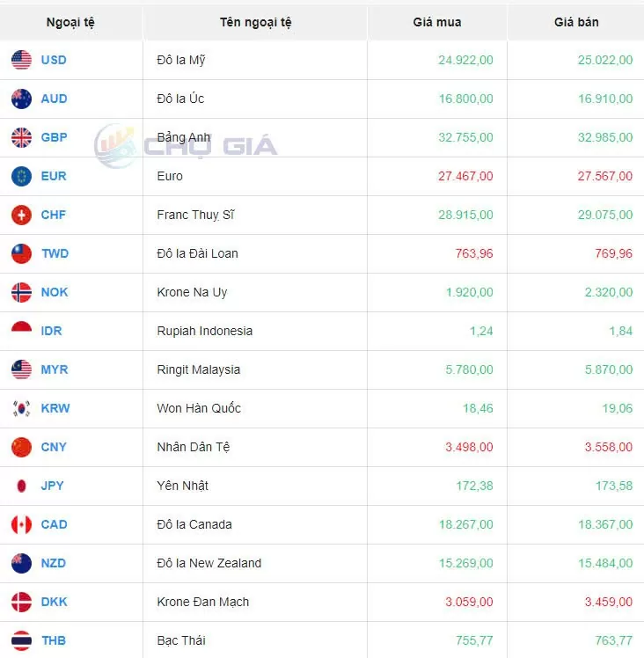Click the CNY currency code link

54,447
